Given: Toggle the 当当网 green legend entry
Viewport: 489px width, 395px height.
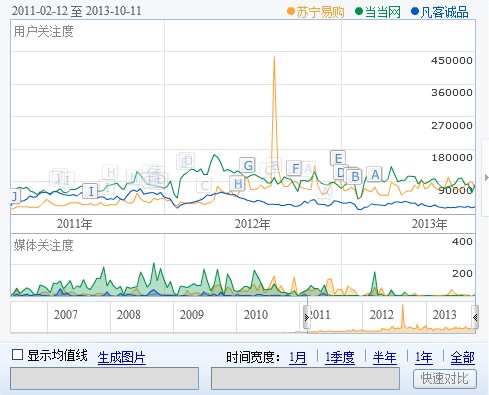Looking at the screenshot, I should (x=378, y=12).
